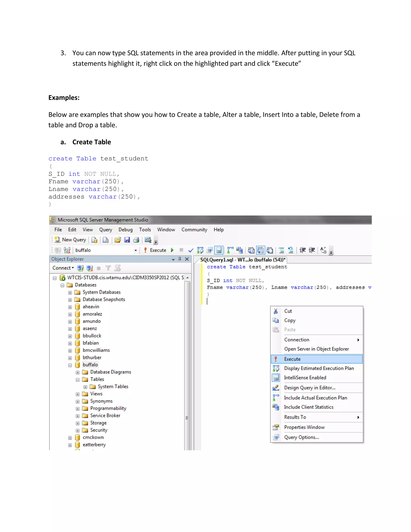Click the Object Explorer scroll up arrow
Screen dimensions: 411x532
pyautogui.click(x=187, y=278)
